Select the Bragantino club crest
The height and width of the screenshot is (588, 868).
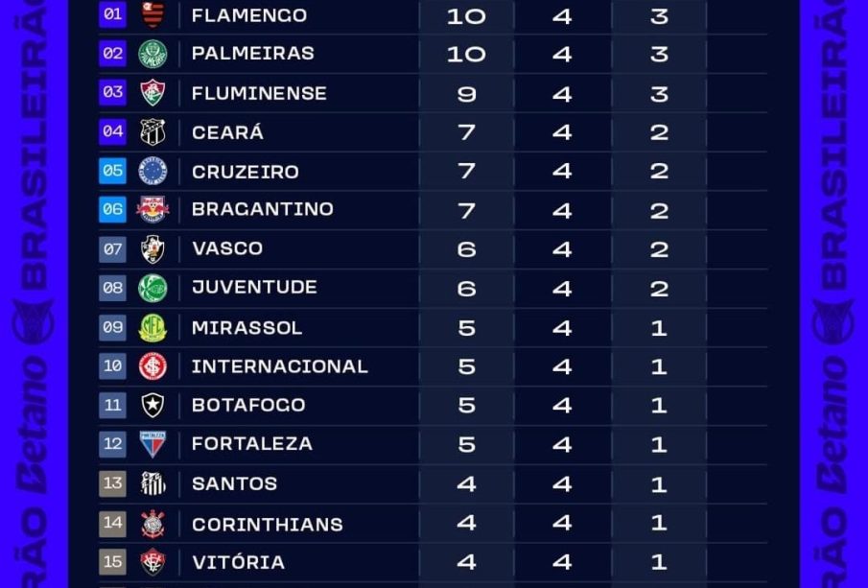[152, 209]
